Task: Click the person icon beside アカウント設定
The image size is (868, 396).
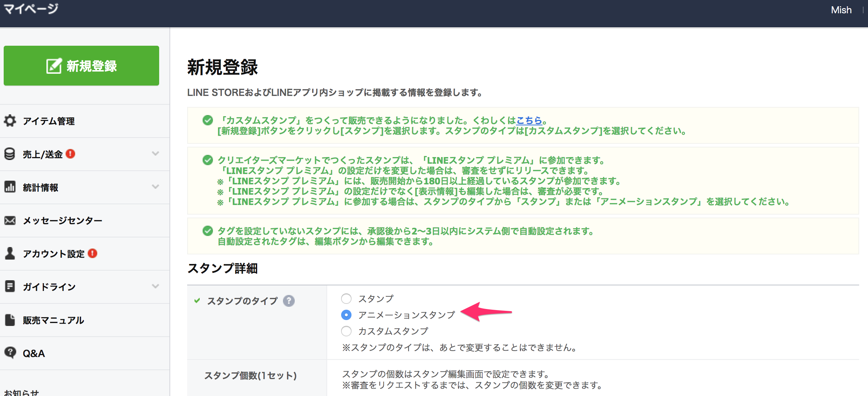Action: (10, 253)
